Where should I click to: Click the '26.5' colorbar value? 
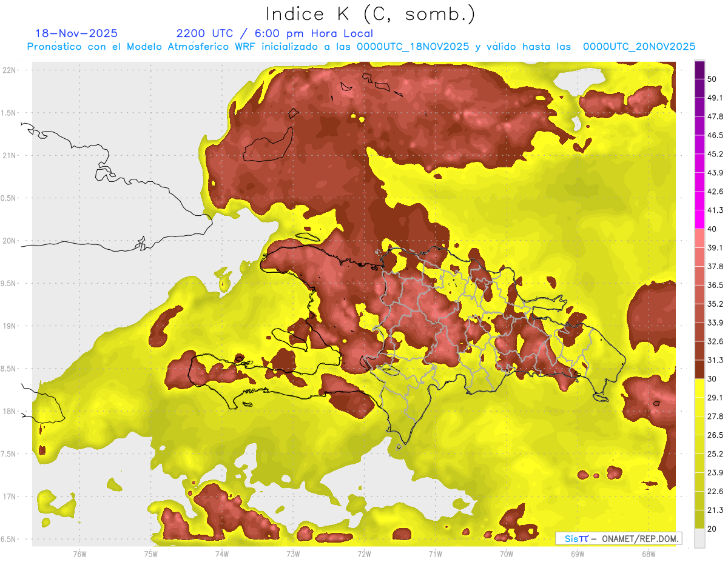[x=715, y=435]
